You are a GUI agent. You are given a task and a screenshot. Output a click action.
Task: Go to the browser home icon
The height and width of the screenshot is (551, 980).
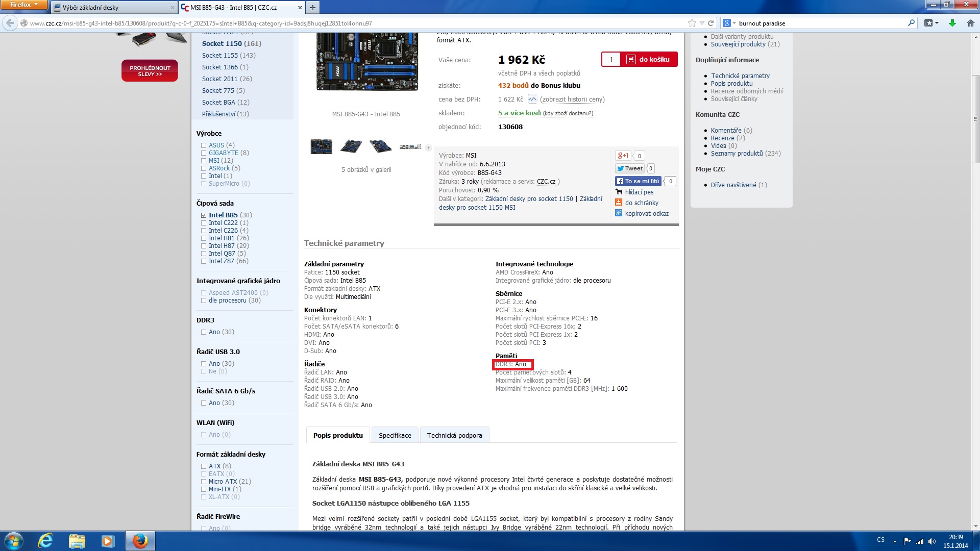(x=970, y=23)
